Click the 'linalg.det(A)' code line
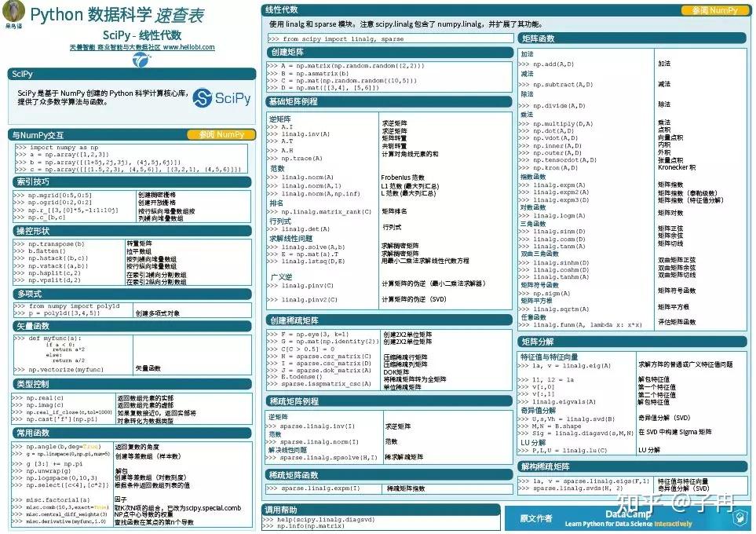 tap(298, 229)
